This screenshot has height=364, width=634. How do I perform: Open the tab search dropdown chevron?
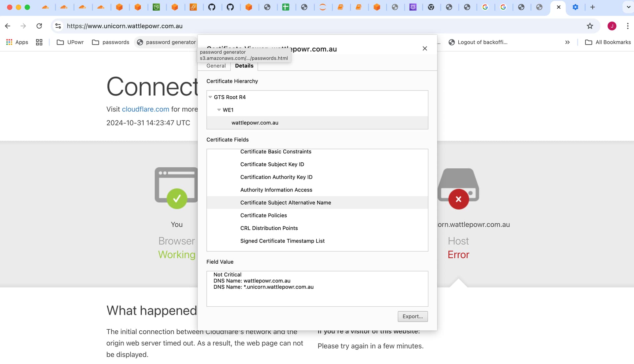click(x=628, y=7)
